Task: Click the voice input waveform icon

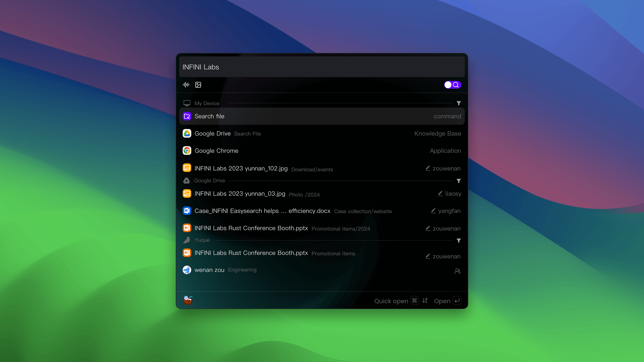Action: click(186, 85)
